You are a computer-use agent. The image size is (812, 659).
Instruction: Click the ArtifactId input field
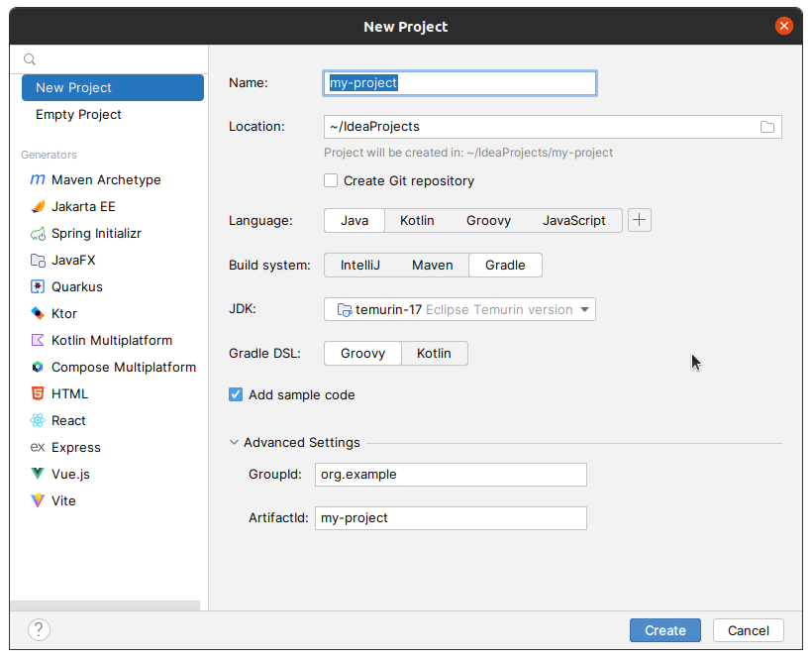pos(451,518)
